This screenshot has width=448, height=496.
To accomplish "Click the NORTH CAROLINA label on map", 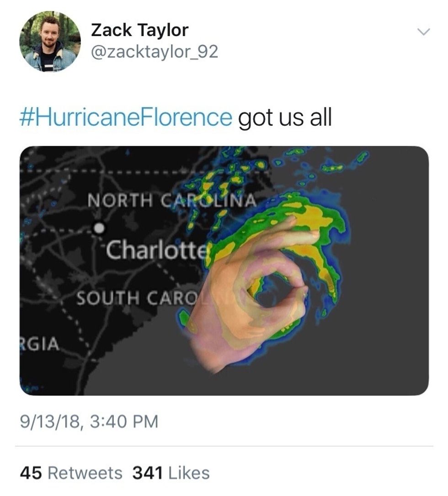I will pyautogui.click(x=172, y=200).
